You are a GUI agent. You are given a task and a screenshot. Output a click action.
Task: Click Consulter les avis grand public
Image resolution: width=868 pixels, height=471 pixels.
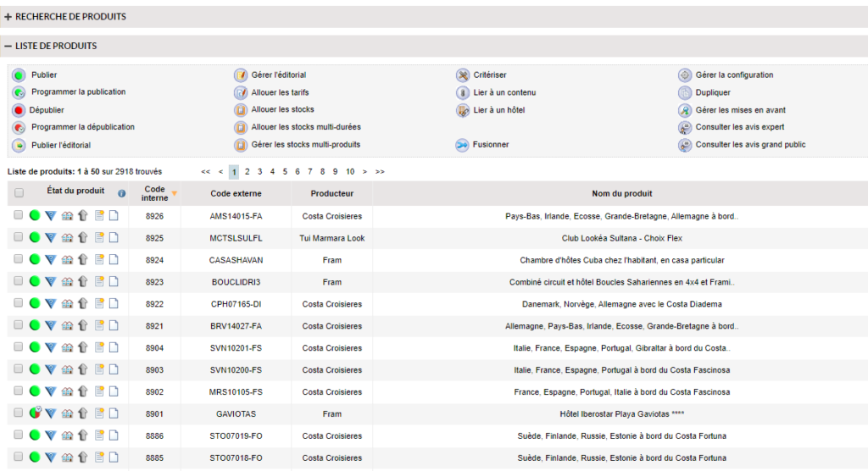(x=750, y=145)
